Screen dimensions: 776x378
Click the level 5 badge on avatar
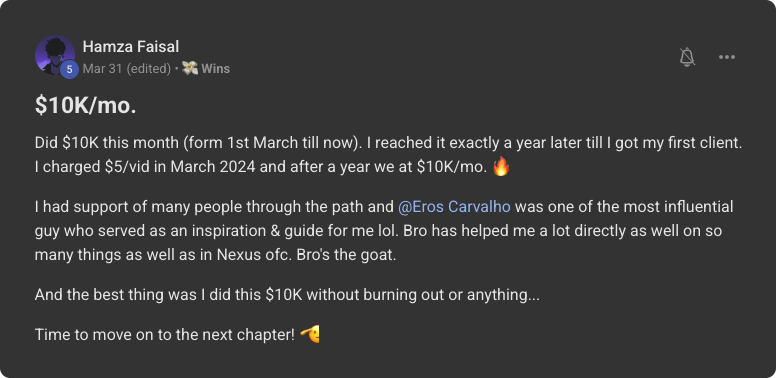[x=69, y=70]
